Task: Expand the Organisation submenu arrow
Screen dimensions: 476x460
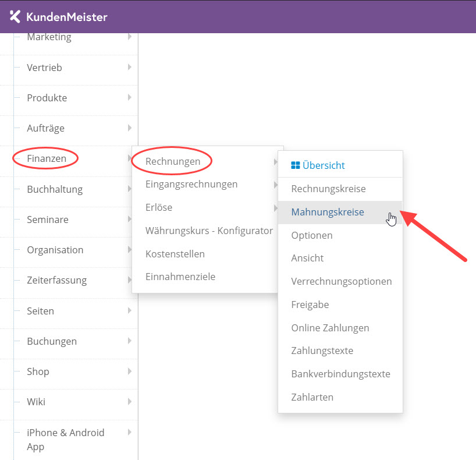Action: coord(130,249)
